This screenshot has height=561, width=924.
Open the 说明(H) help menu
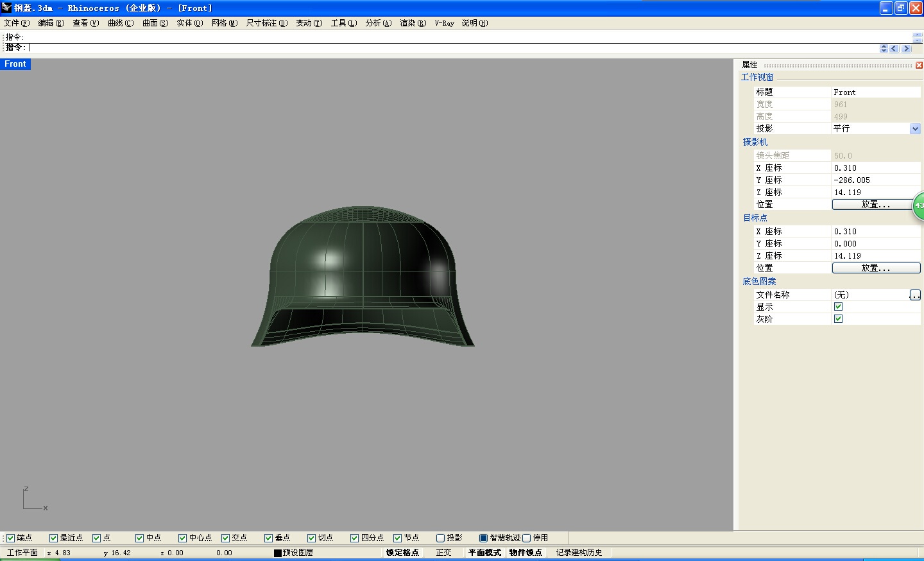click(475, 23)
